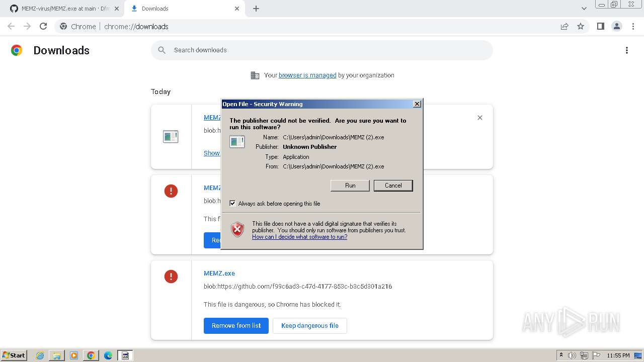Open Chrome's three-dot main menu
644x362 pixels.
coord(633,27)
